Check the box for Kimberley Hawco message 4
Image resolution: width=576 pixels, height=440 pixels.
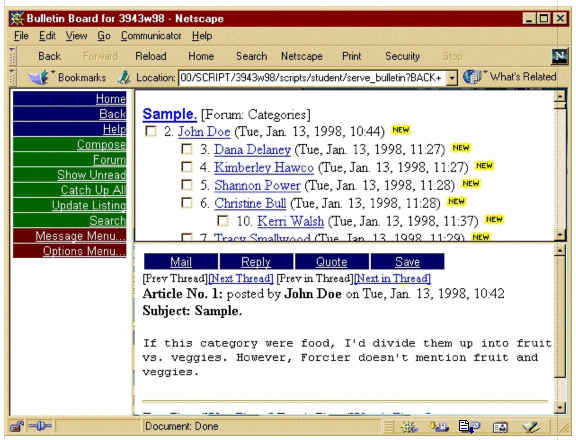(x=187, y=167)
